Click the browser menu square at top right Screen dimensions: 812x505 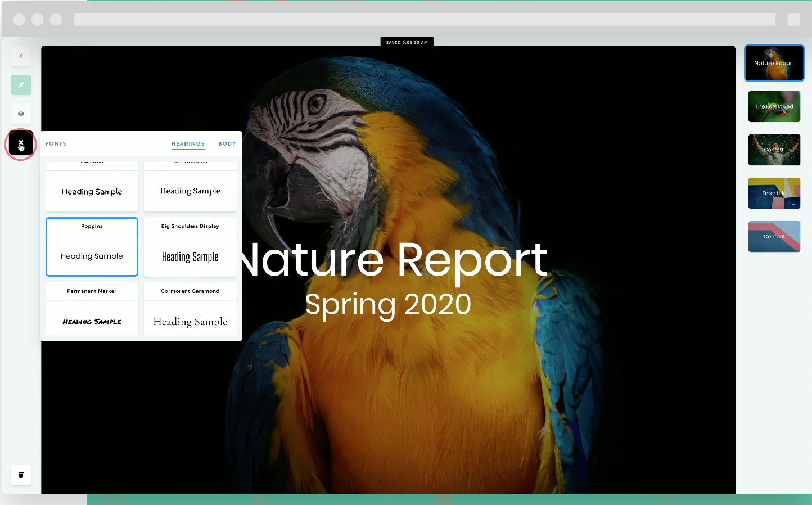(x=794, y=20)
